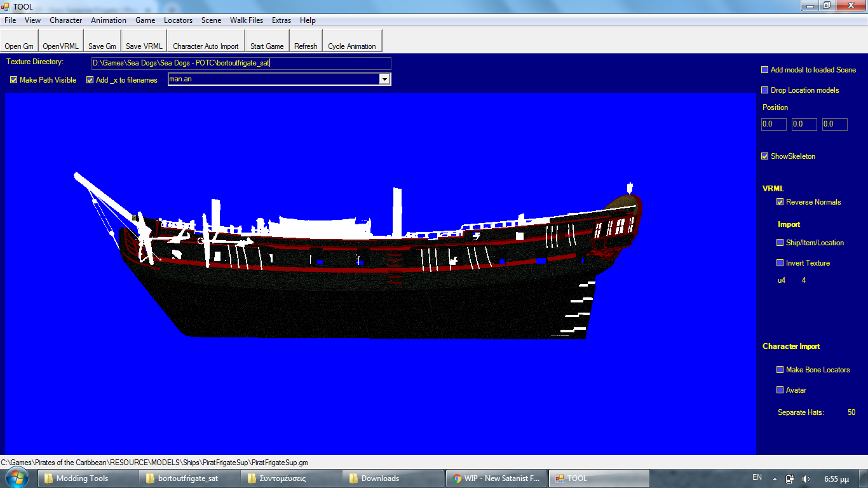Enable Add model to loaded Scene
This screenshot has height=488, width=868.
pos(764,70)
